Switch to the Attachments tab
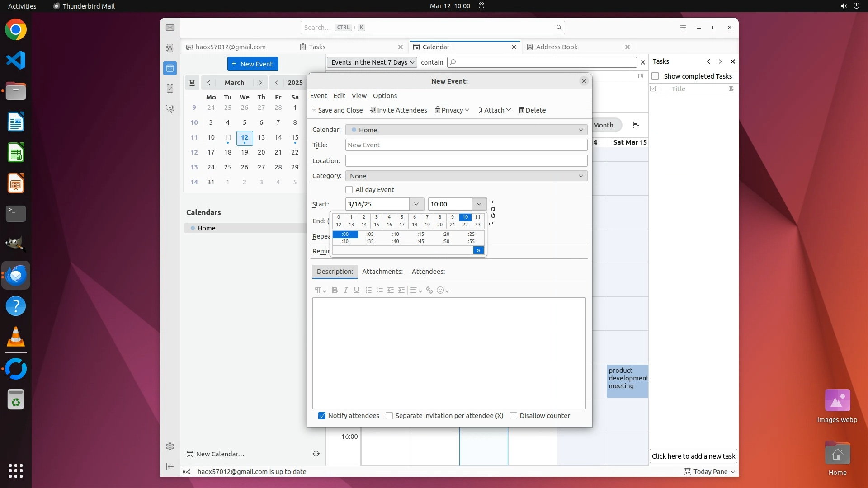Viewport: 868px width, 488px height. tap(382, 272)
